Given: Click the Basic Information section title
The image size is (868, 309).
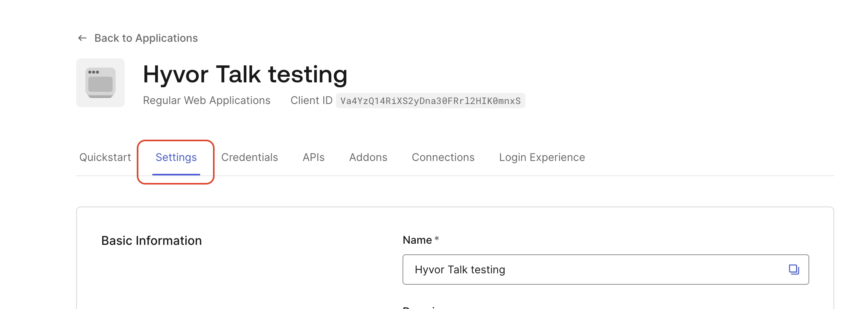Looking at the screenshot, I should (x=152, y=241).
